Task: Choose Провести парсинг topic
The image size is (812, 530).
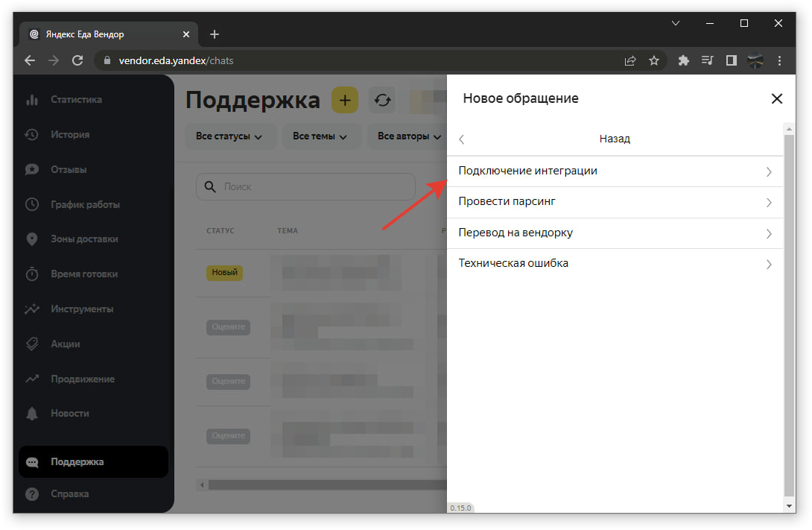Action: coord(615,202)
